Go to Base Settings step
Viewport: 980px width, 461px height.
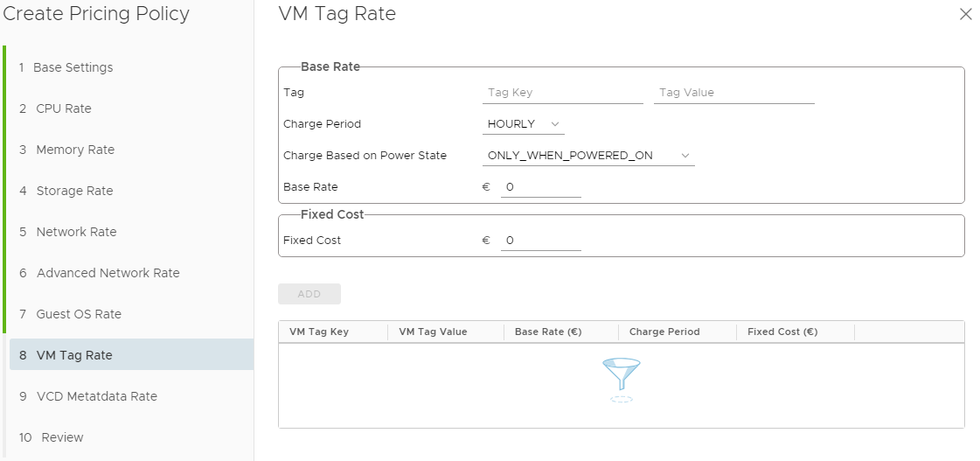(73, 67)
